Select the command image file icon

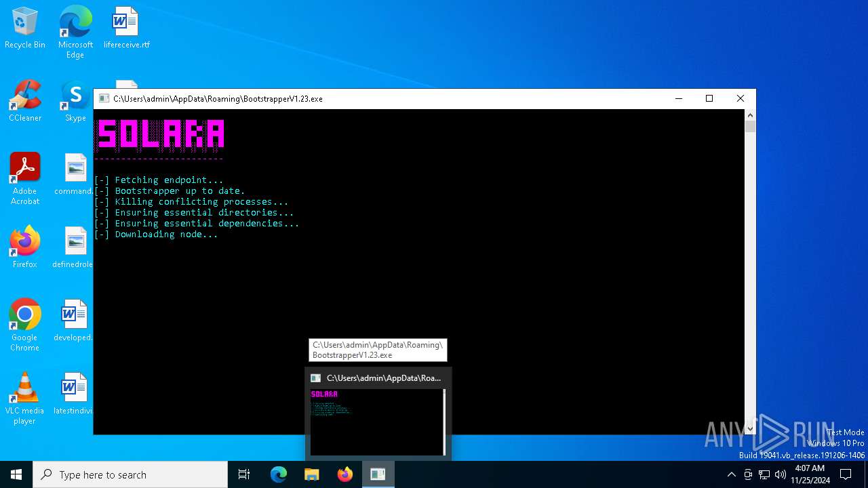pos(74,174)
